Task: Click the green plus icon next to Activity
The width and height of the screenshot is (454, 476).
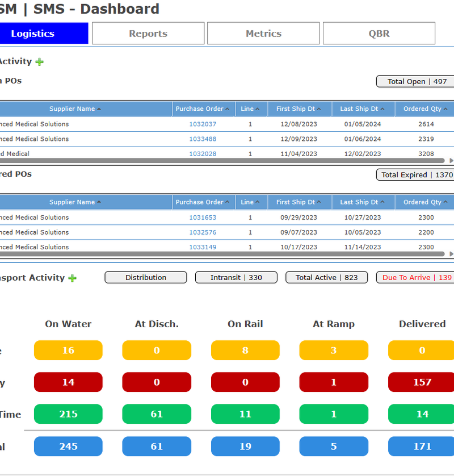Action: [39, 61]
